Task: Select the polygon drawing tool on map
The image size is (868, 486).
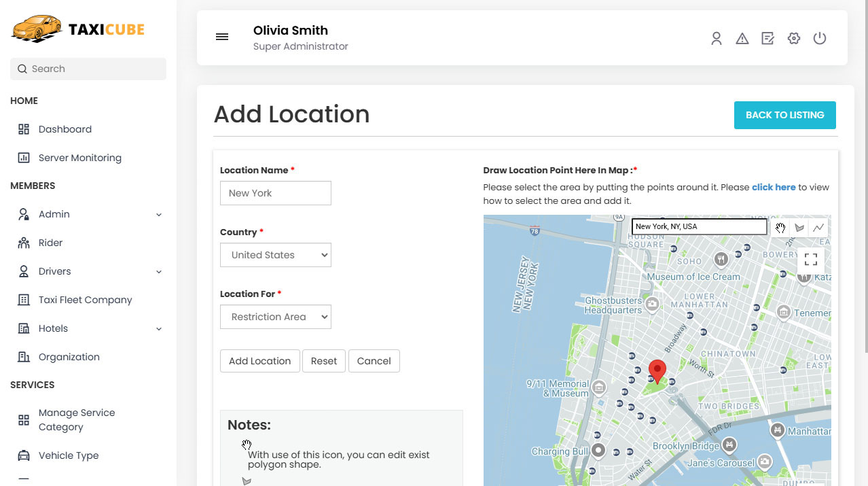Action: click(x=799, y=228)
